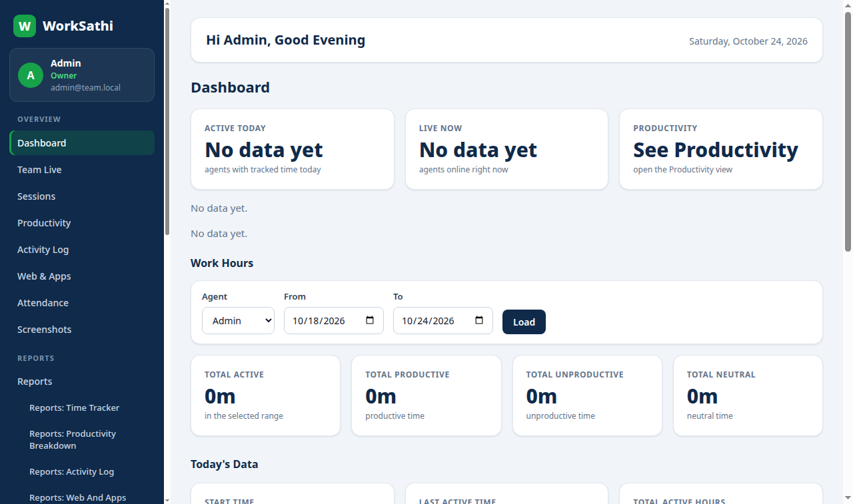Open the Sessions page
Viewport: 853px width, 504px height.
82,196
